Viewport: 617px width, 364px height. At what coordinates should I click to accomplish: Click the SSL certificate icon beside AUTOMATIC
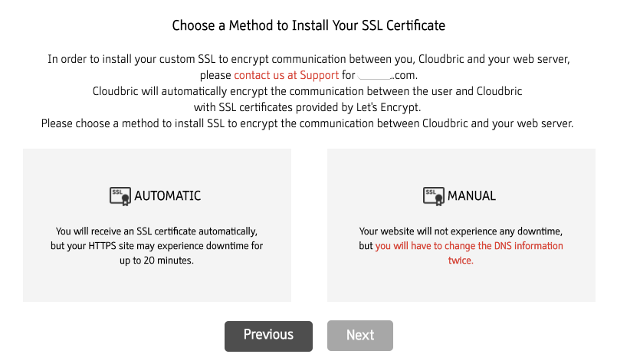click(x=120, y=195)
